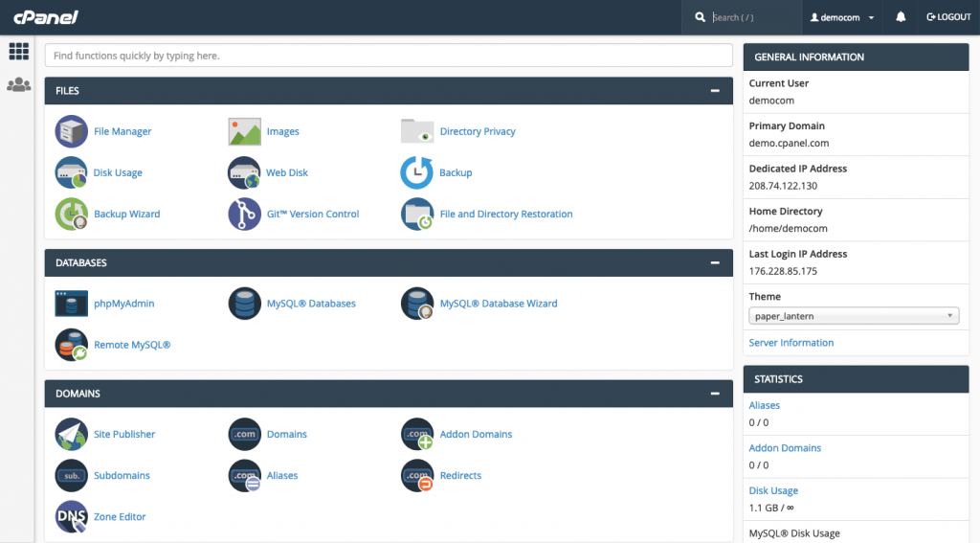Click the FILES section header

pyautogui.click(x=389, y=91)
